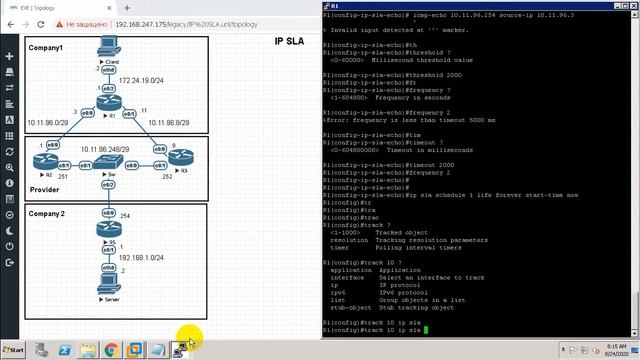640x360 pixels.
Task: Select the Sw switch node
Action: 108,162
